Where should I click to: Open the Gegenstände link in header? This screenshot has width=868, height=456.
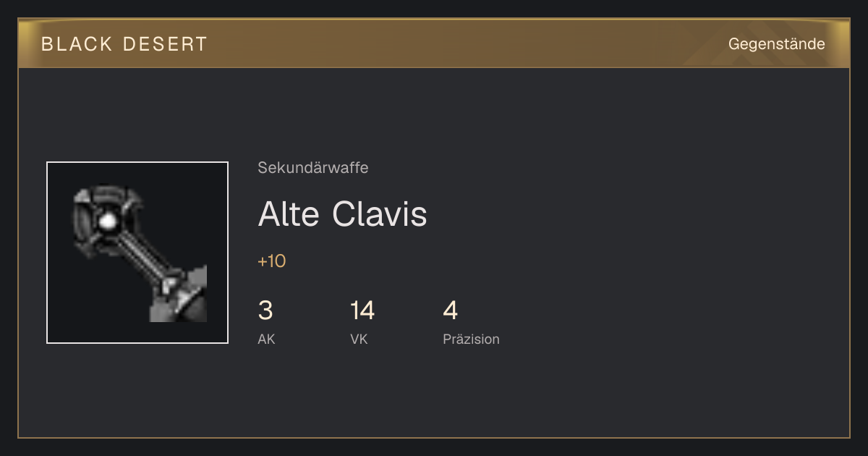[776, 43]
